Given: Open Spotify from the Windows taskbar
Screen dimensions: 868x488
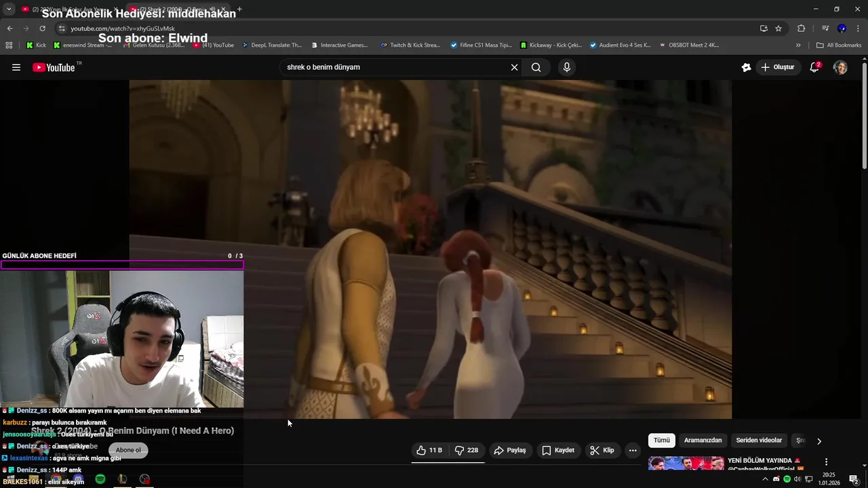Looking at the screenshot, I should (100, 479).
